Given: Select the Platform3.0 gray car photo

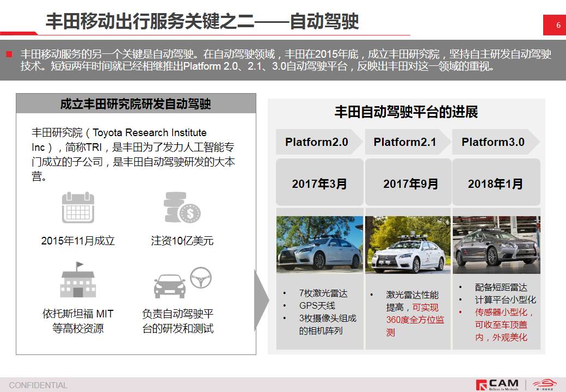Looking at the screenshot, I should [496, 244].
